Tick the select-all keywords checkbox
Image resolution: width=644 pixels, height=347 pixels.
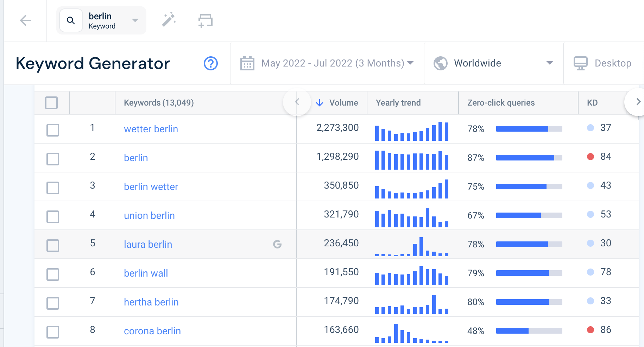(51, 103)
